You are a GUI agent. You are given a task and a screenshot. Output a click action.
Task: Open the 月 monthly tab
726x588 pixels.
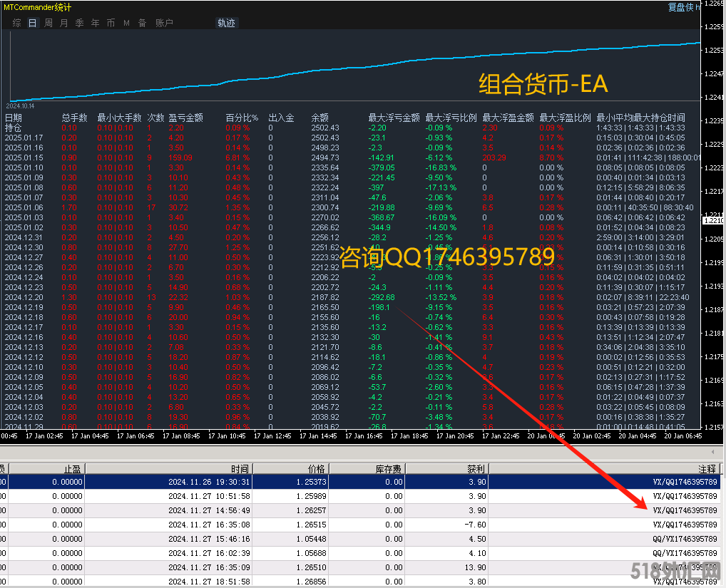pyautogui.click(x=64, y=23)
